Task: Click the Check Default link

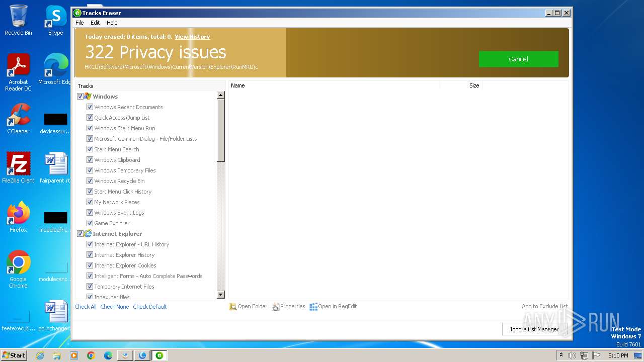Action: 150,307
